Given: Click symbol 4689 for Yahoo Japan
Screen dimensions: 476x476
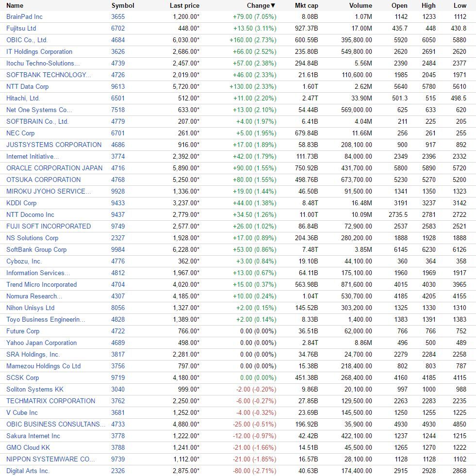Looking at the screenshot, I should 118,343.
